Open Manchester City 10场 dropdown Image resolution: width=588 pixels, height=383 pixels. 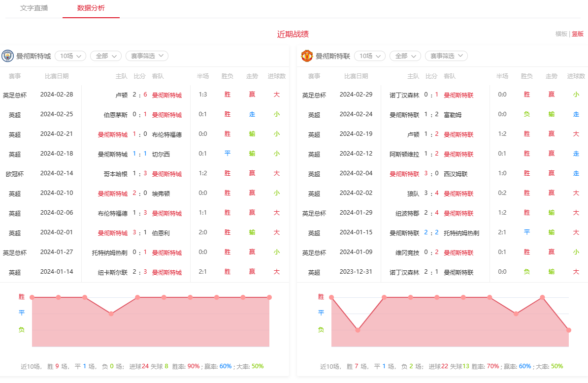click(x=70, y=56)
